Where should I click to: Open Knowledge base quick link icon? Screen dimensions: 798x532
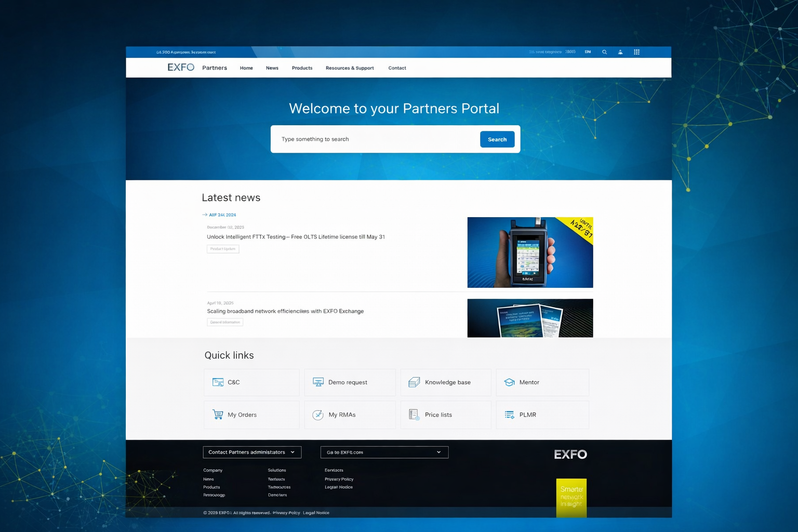pyautogui.click(x=414, y=382)
